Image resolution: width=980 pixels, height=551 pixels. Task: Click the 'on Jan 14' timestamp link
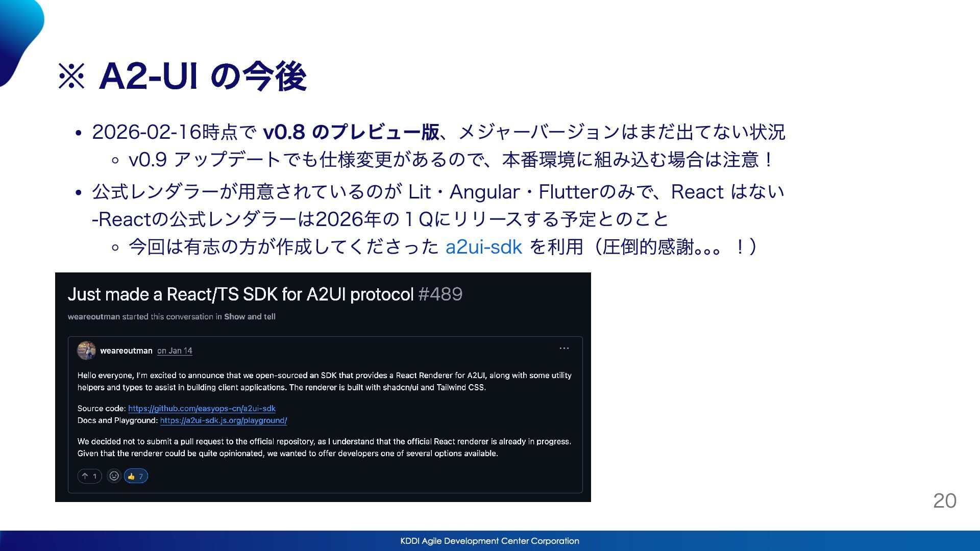coord(175,351)
